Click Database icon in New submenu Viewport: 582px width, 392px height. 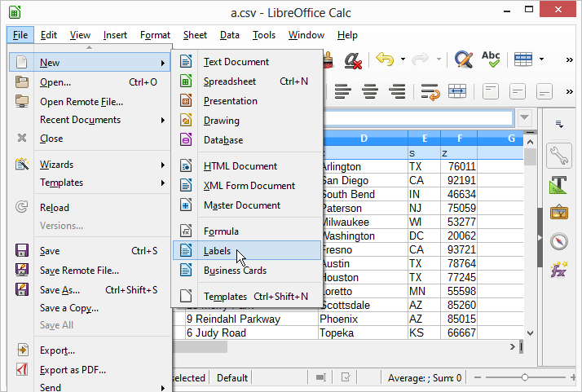click(x=186, y=139)
